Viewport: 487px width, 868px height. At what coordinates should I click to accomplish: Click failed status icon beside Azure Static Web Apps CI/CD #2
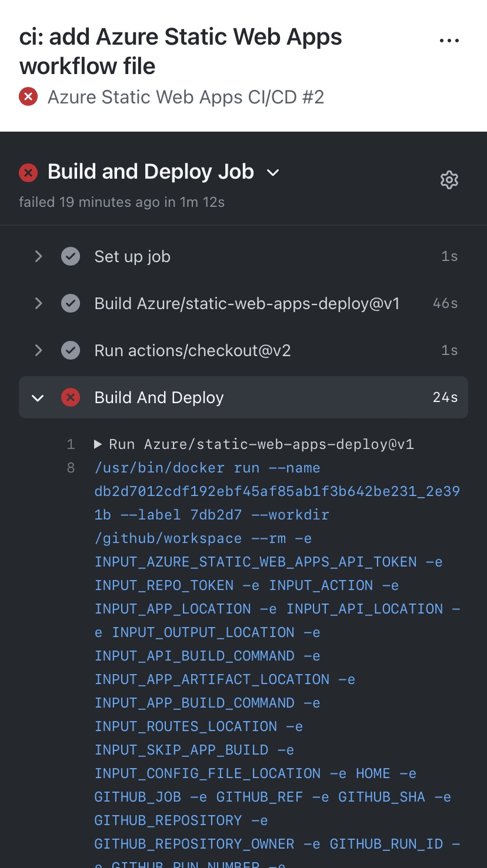pos(28,96)
